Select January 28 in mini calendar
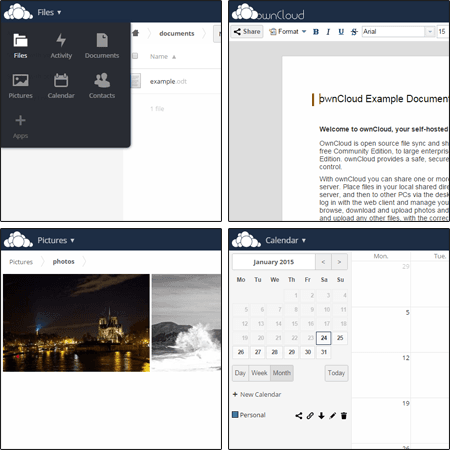 275,352
